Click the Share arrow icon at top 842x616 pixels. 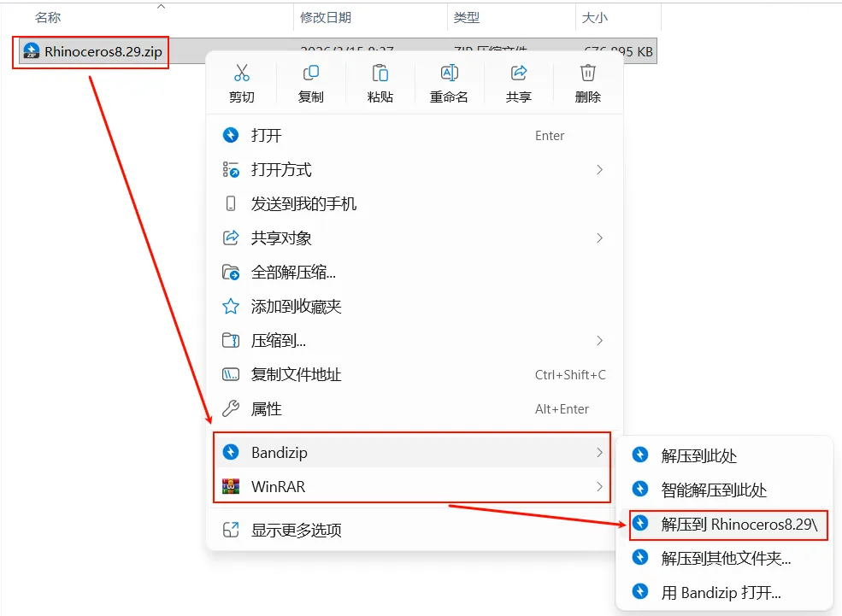[x=519, y=73]
